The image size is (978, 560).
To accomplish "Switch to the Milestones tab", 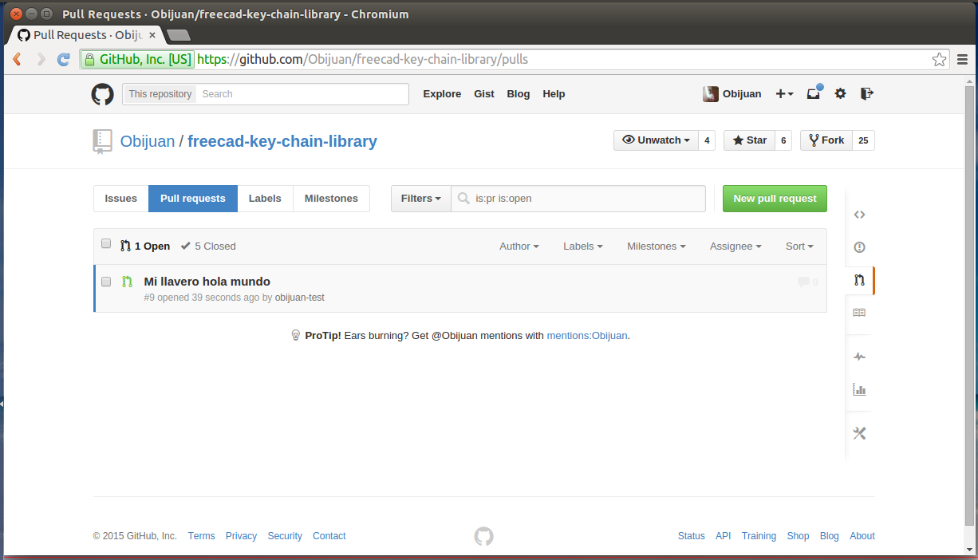I will tap(331, 199).
